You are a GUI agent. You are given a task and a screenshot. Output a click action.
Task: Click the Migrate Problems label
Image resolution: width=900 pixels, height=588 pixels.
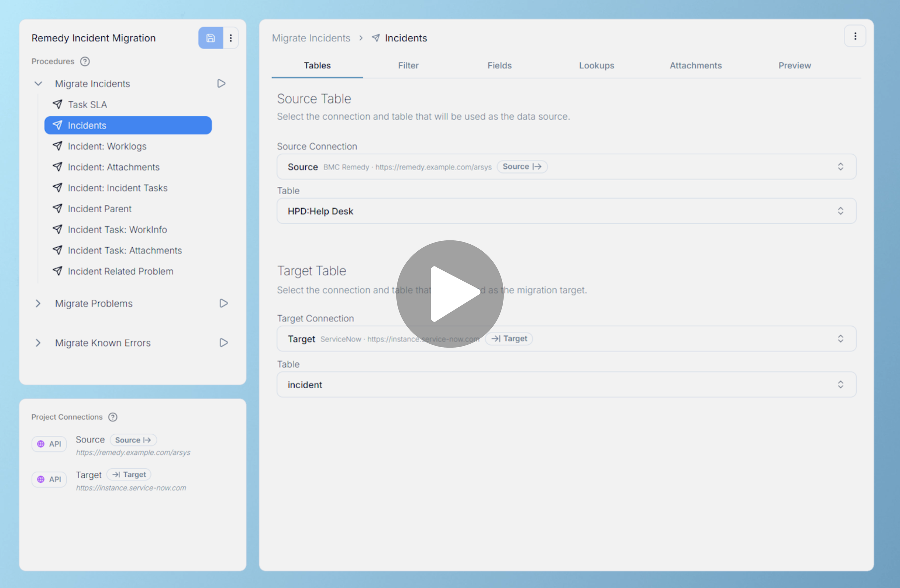coord(94,303)
